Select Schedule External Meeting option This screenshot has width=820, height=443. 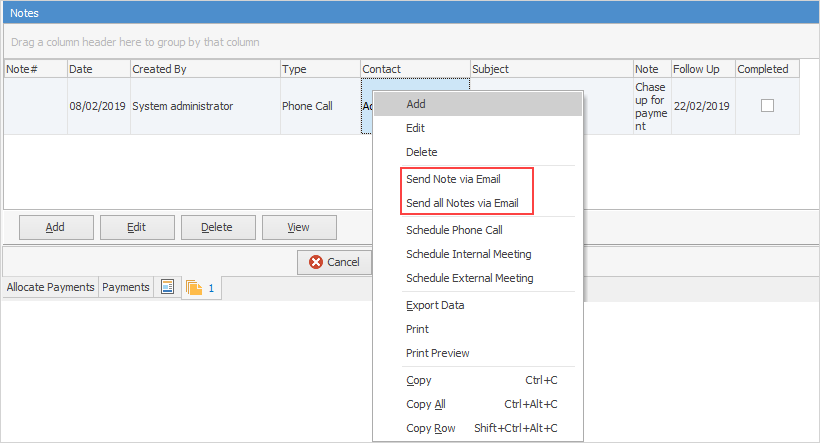478,278
